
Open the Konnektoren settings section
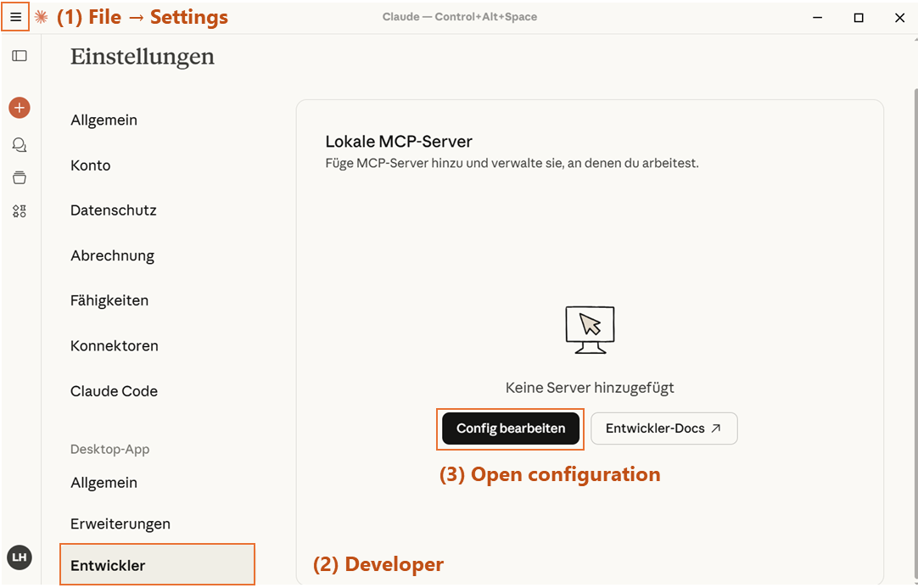(115, 346)
